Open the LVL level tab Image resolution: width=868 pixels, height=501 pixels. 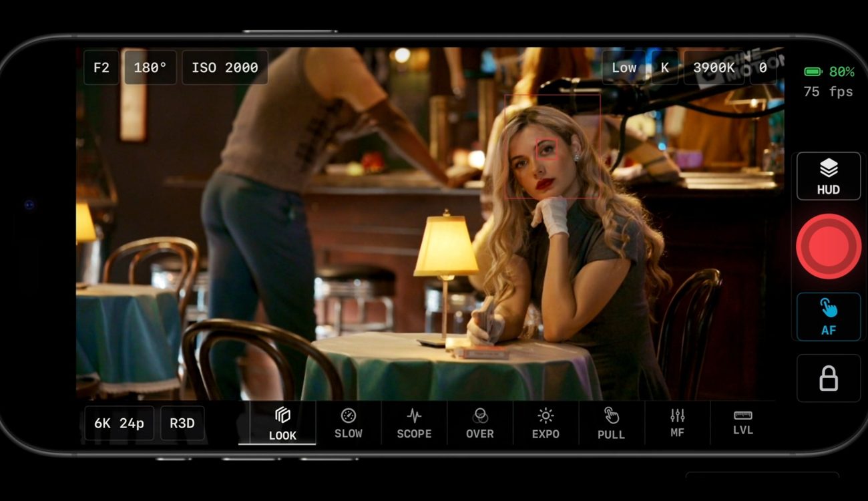click(743, 424)
